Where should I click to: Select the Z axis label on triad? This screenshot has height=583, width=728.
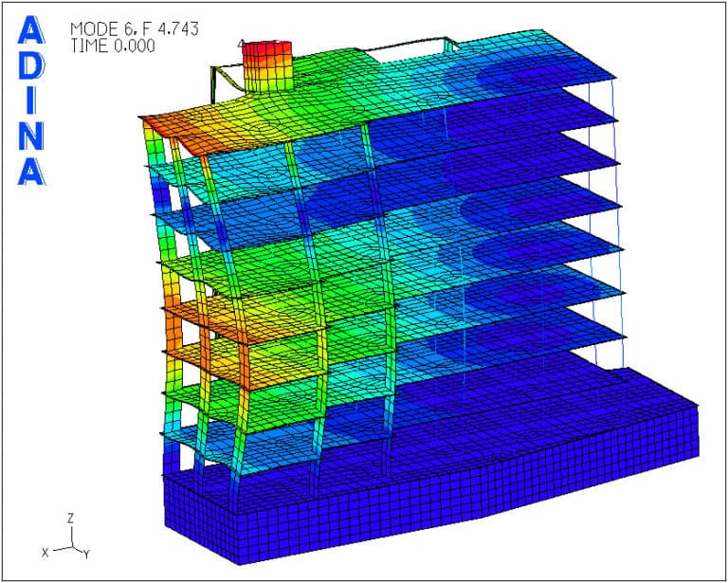[70, 519]
